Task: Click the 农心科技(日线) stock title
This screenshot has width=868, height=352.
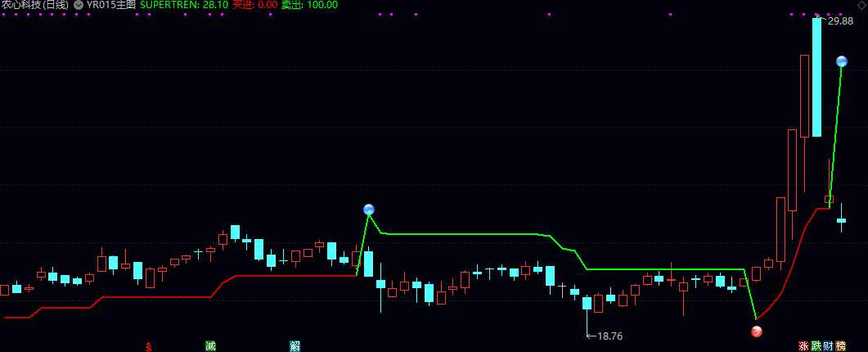Action: pyautogui.click(x=34, y=5)
